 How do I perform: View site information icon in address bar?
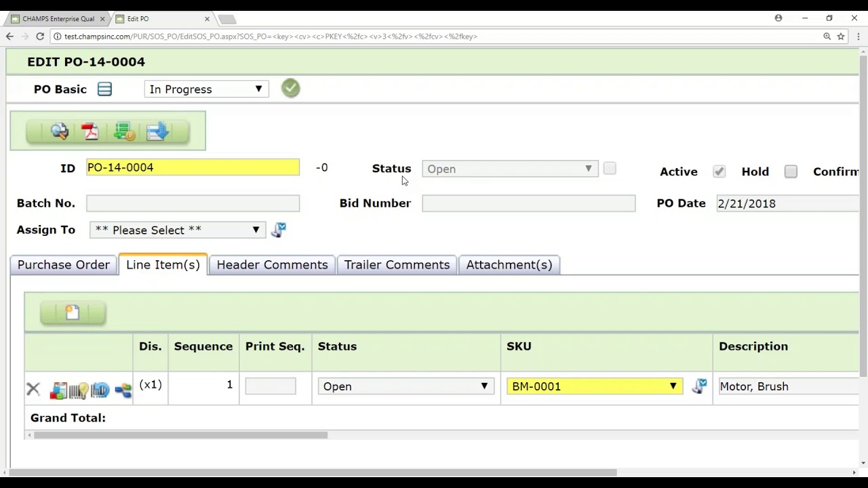click(x=58, y=37)
